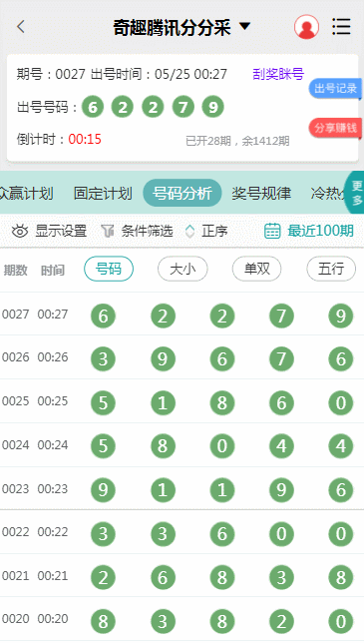Switch to the 奖号规律 tab

point(261,193)
